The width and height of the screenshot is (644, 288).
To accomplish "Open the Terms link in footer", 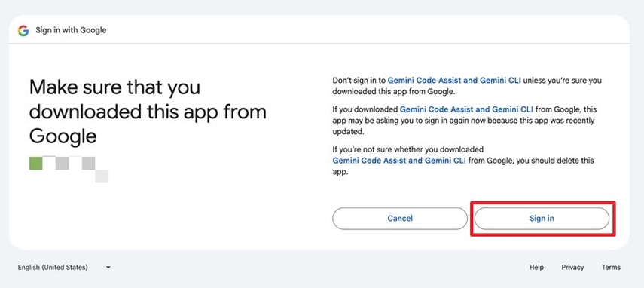I will point(611,268).
